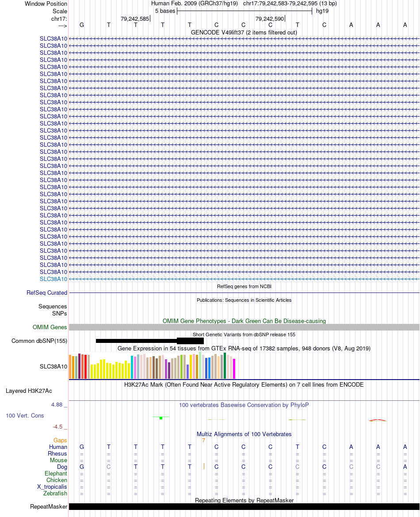Viewport: 420px width, 517px height.
Task: Click the hg19 label beside scale bar
Action: click(322, 11)
